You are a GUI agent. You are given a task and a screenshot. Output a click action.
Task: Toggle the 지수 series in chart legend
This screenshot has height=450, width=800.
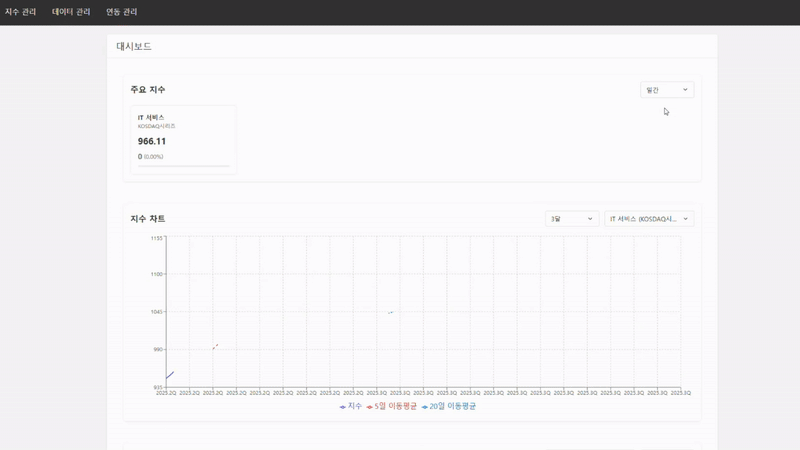click(x=352, y=406)
